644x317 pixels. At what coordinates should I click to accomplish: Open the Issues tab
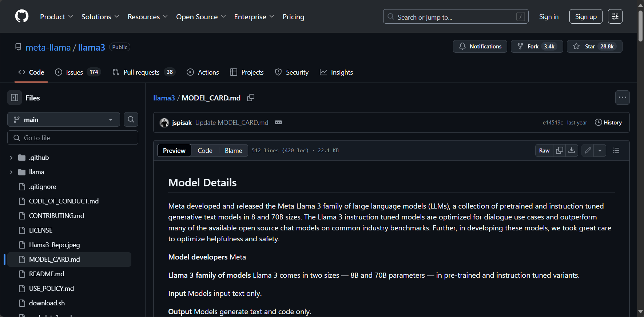(77, 72)
